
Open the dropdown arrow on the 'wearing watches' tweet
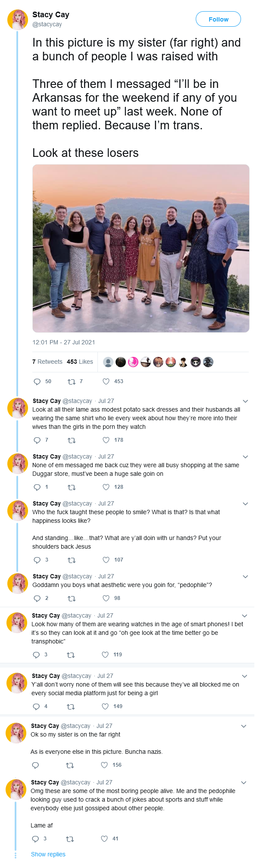click(244, 616)
